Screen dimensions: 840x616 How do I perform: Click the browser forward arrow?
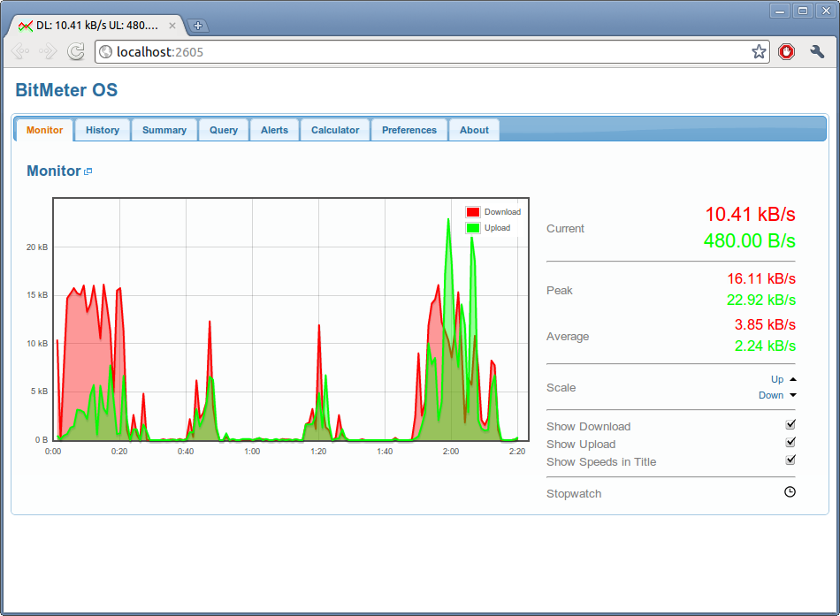(48, 51)
